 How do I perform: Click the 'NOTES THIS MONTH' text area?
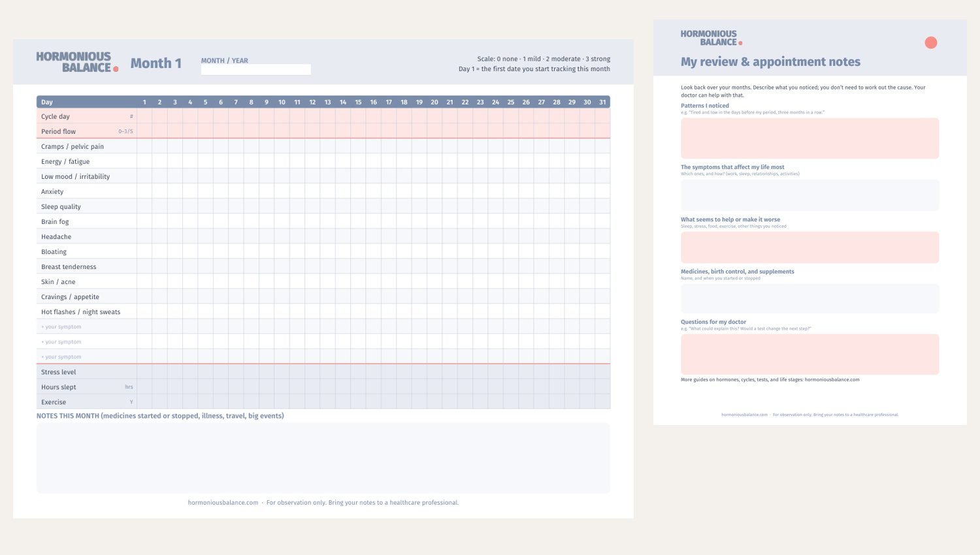pos(323,458)
